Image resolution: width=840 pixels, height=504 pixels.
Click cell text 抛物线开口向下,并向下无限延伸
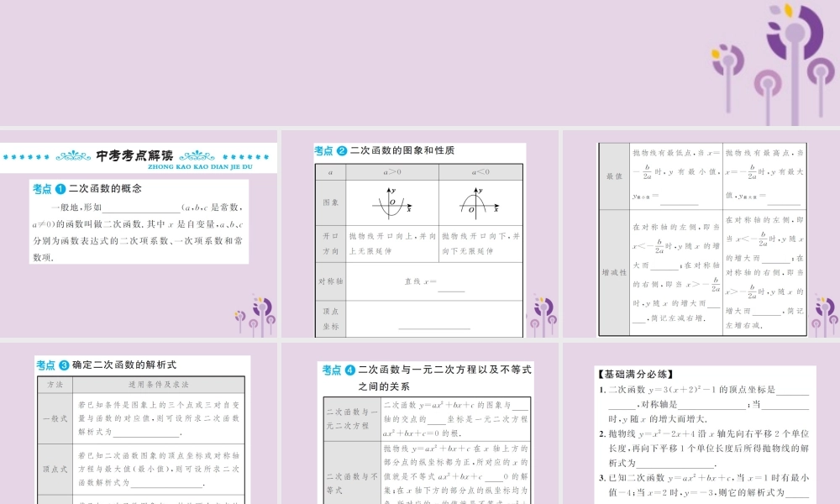[x=480, y=244]
